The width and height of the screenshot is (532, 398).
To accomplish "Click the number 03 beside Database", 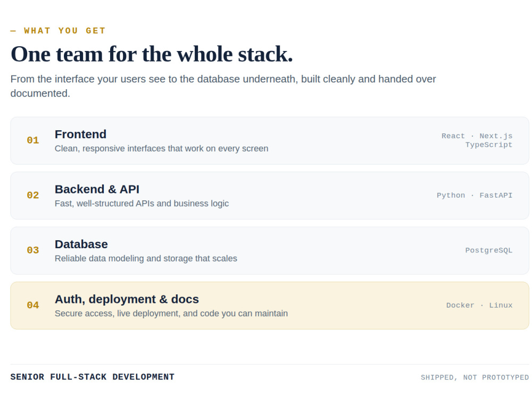I will [x=33, y=250].
